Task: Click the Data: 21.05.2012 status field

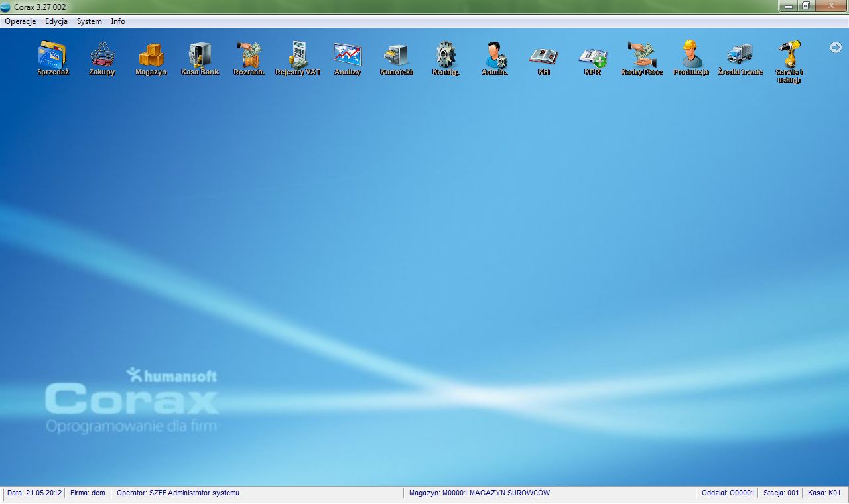Action: coord(34,493)
